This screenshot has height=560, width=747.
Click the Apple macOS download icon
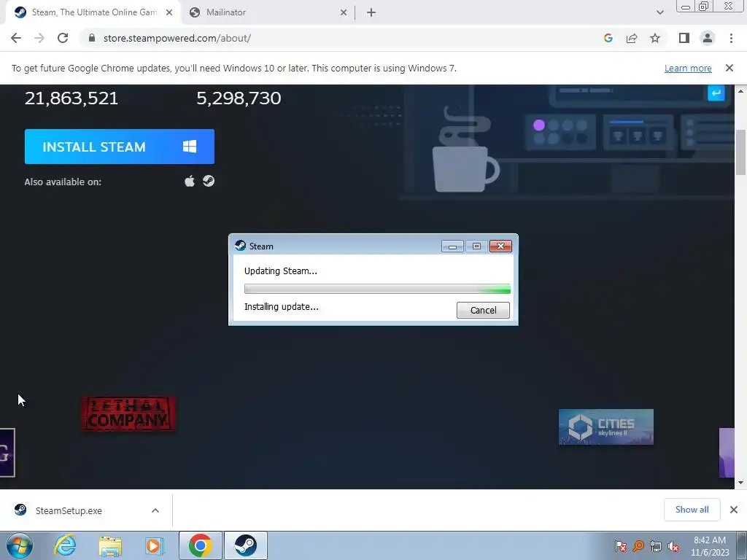click(190, 182)
